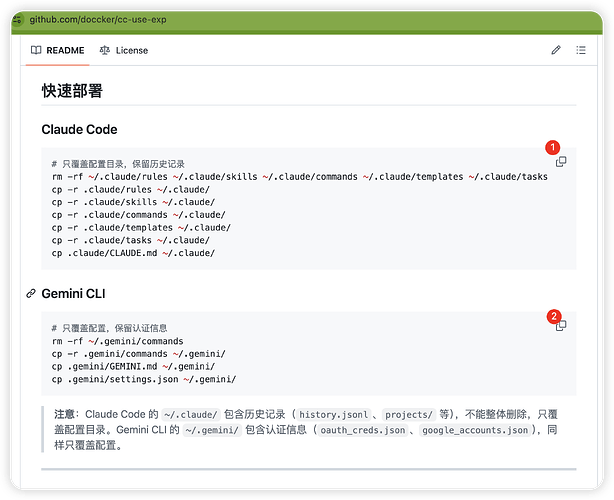
Task: Click the google_accounts.json inline code
Action: [477, 430]
